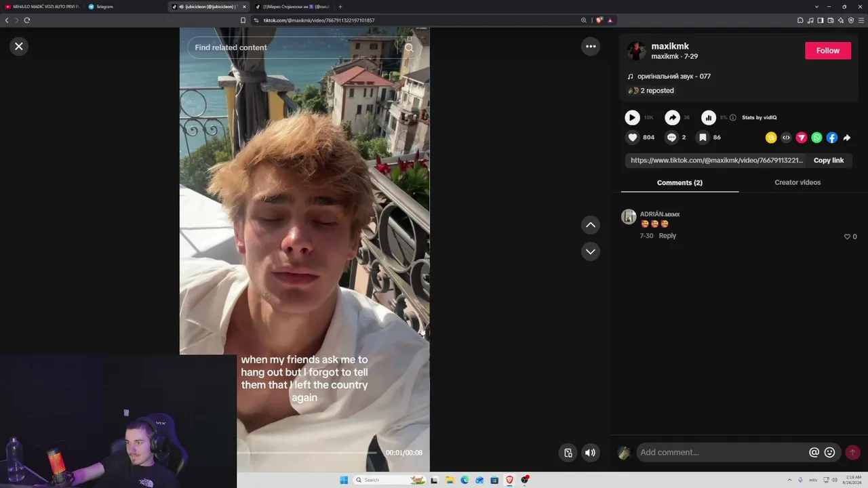Share the video to WhatsApp

816,138
